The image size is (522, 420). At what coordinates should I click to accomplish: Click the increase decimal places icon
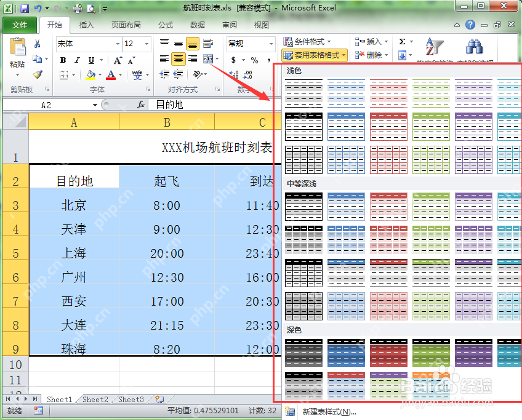(x=234, y=74)
